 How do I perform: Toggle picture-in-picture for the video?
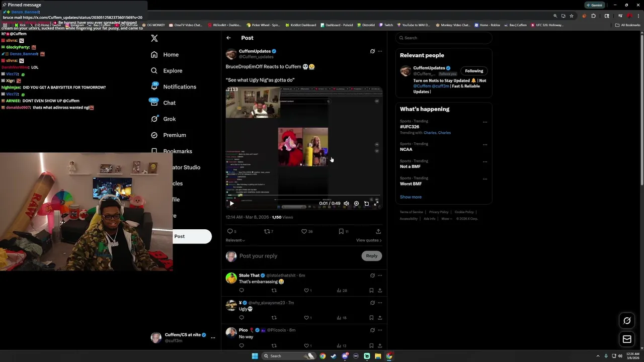click(x=366, y=204)
